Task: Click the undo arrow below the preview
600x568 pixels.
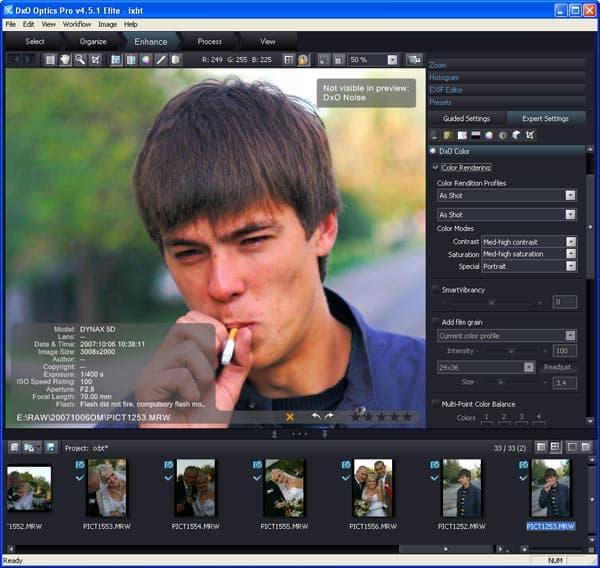Action: (x=316, y=417)
